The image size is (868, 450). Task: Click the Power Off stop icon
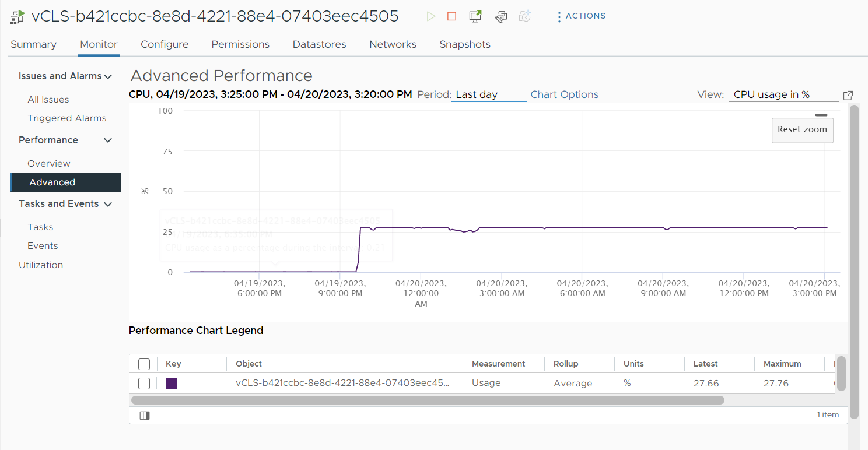pyautogui.click(x=452, y=16)
